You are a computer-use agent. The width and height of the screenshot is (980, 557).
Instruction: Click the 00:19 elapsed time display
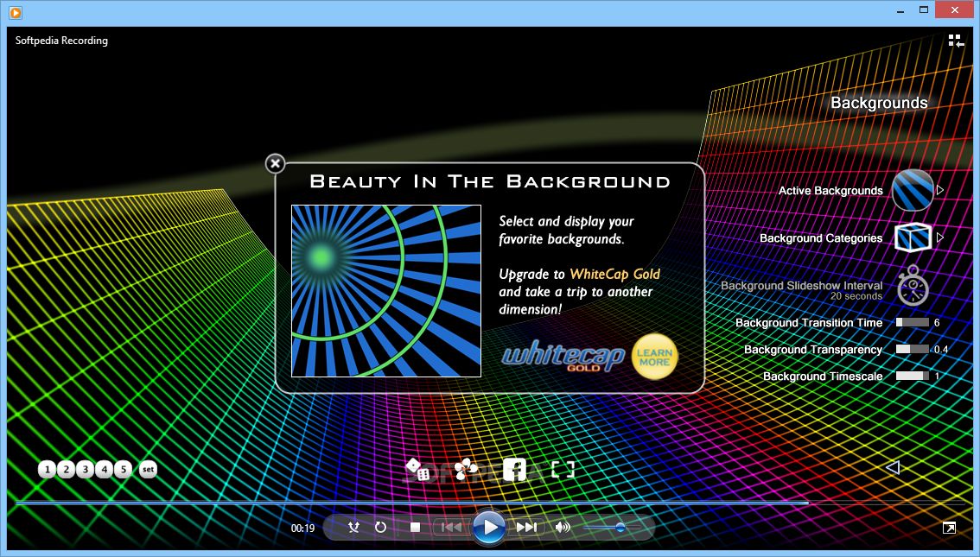[x=303, y=529]
